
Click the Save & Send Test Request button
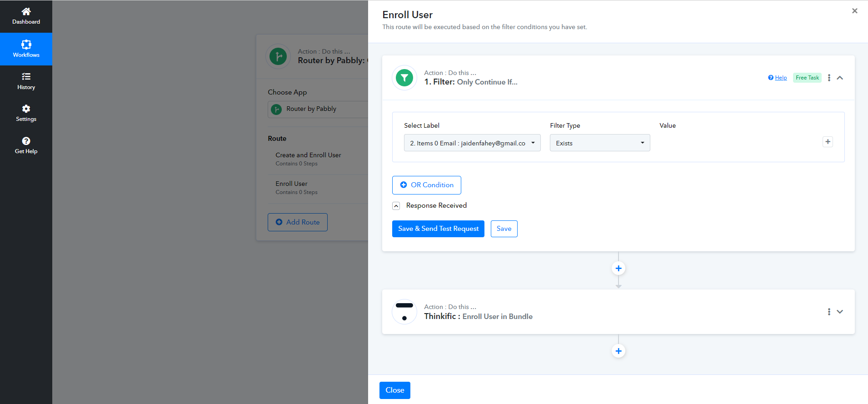click(438, 229)
